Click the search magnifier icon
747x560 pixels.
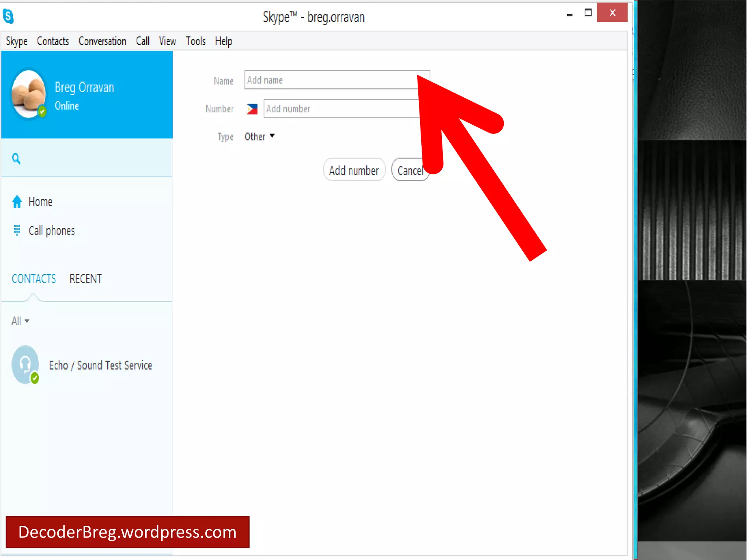point(16,159)
